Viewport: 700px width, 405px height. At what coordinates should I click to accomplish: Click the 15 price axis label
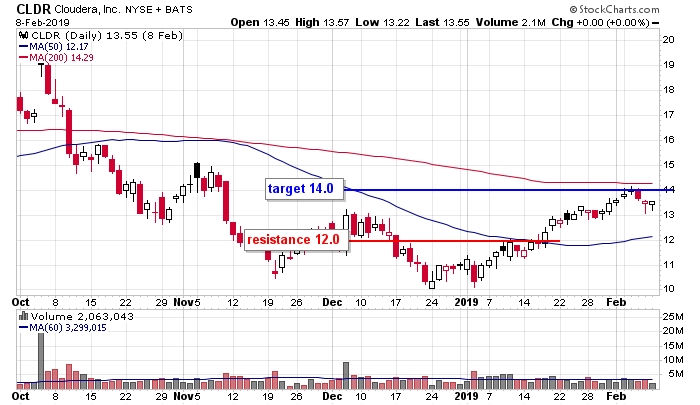[668, 165]
